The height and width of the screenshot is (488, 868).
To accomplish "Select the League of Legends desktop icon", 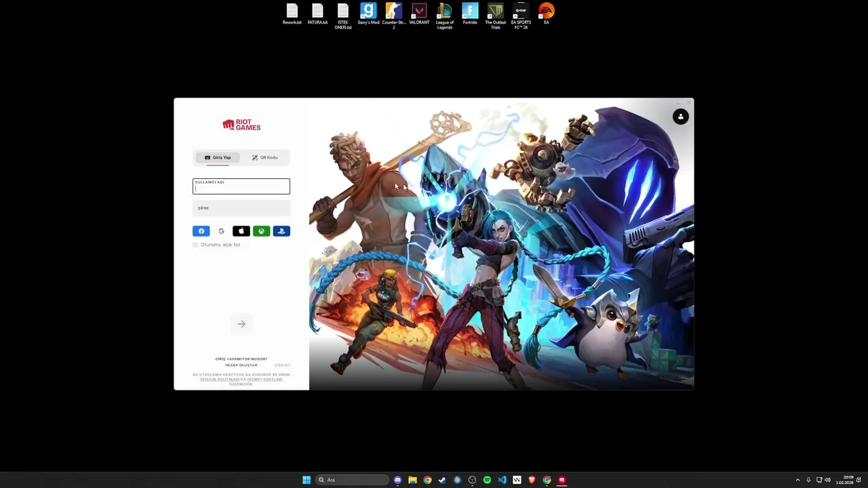I will [x=445, y=16].
